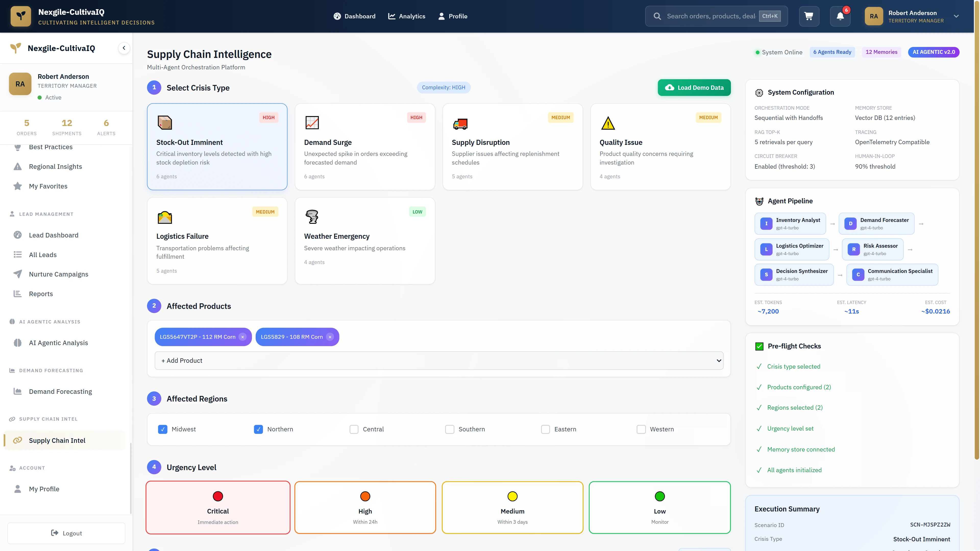This screenshot has height=551, width=980.
Task: Open Reports via the bar chart icon
Action: click(x=18, y=294)
